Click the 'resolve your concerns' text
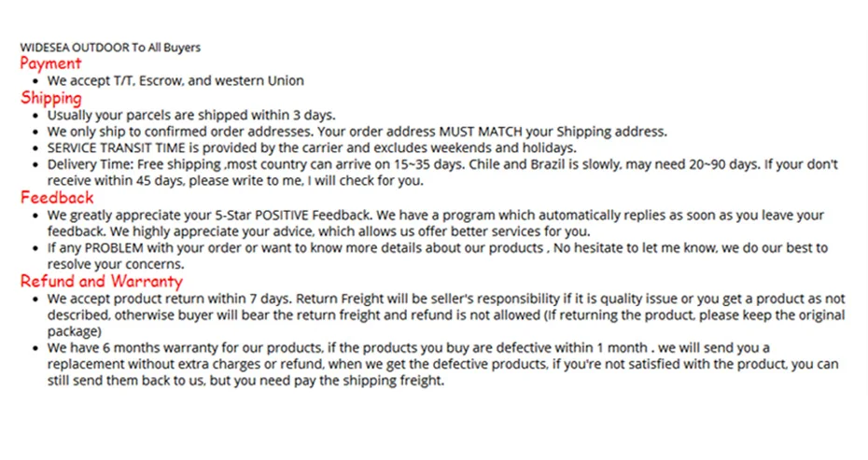Screen dimensions: 868x460 (x=116, y=265)
